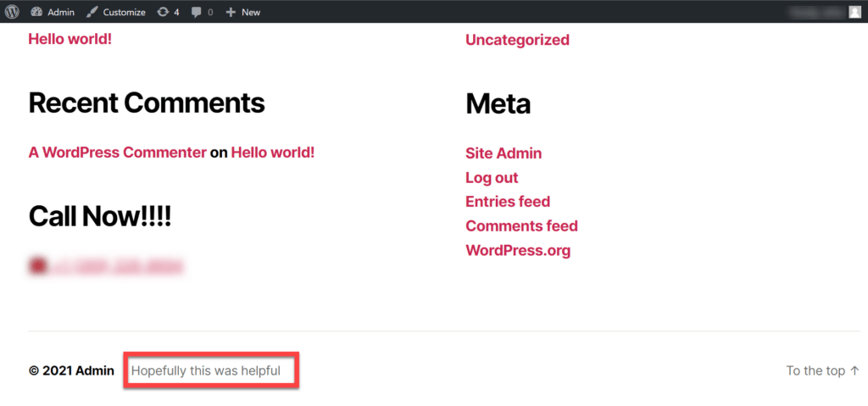
Task: Open the Uncategorized category link
Action: tap(517, 40)
